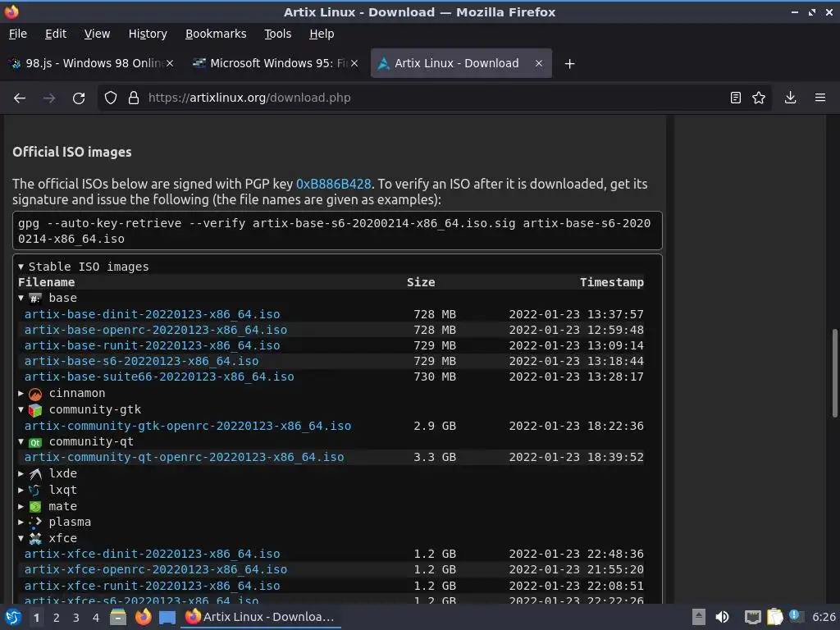Download artix-community-qt-openrc ISO
840x630 pixels.
(x=185, y=458)
